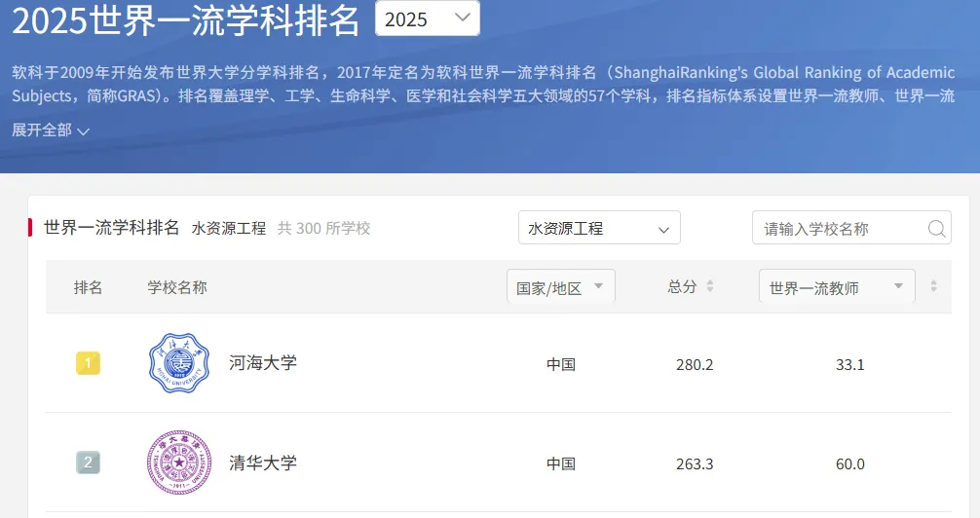Click the 2025世界一流学科排名 title
This screenshot has height=518, width=980.
[x=186, y=20]
